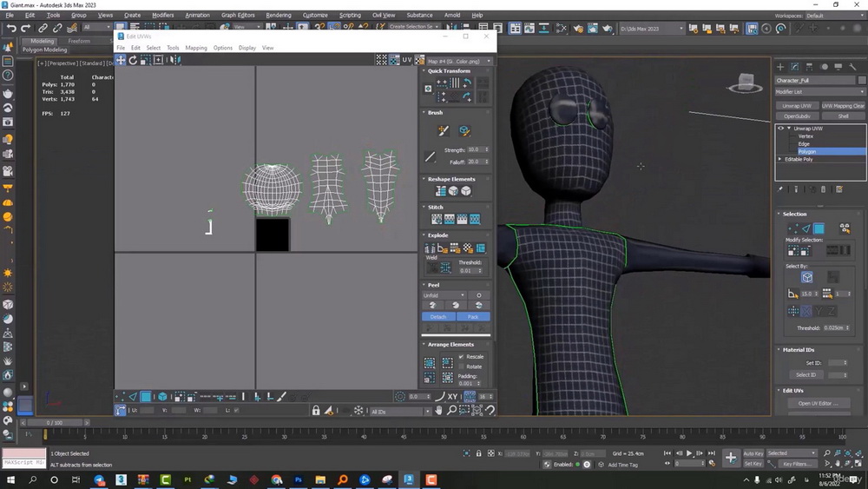Click the first Stitch icon
Viewport: 868px width, 489px height.
[x=437, y=219]
